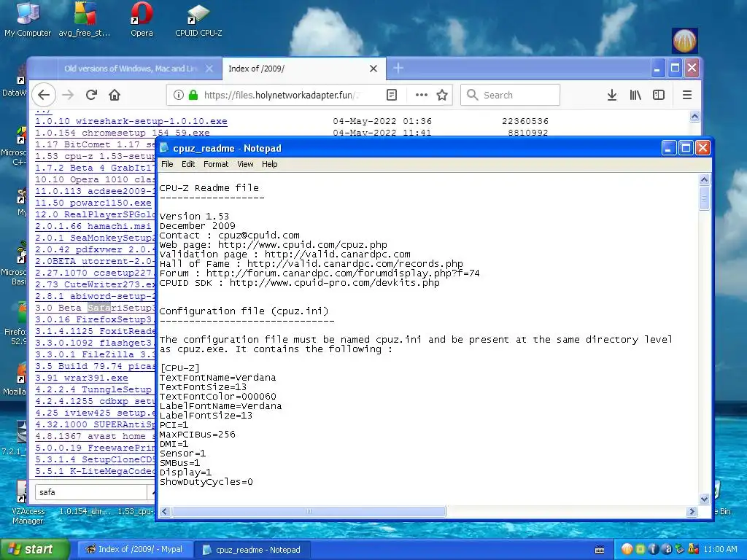Click Notepad vertical scrollbar down arrow

point(704,499)
